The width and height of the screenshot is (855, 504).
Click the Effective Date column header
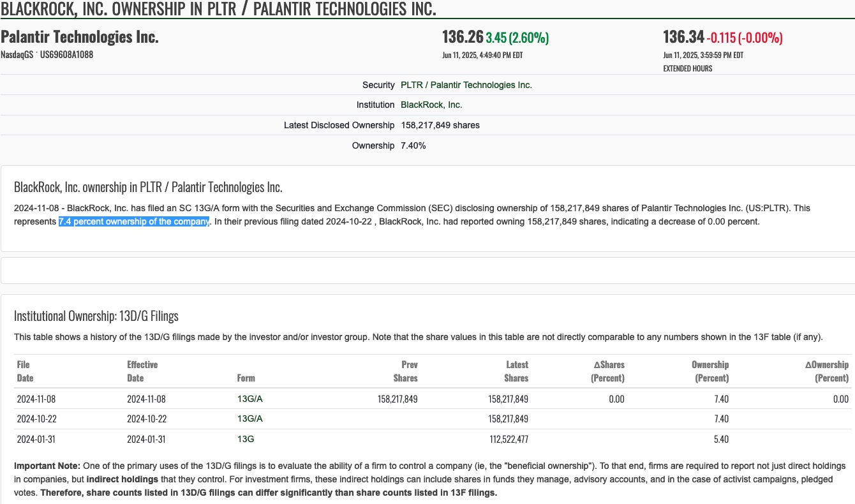[142, 371]
